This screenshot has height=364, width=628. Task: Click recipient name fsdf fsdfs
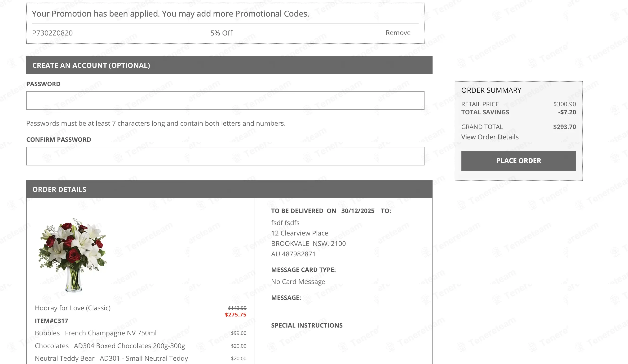pyautogui.click(x=285, y=223)
